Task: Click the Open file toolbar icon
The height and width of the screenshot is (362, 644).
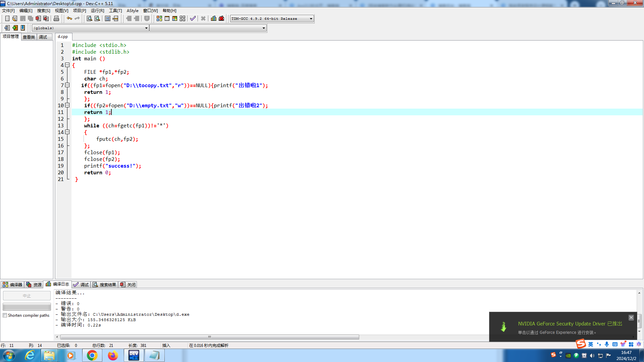Action: (15, 18)
